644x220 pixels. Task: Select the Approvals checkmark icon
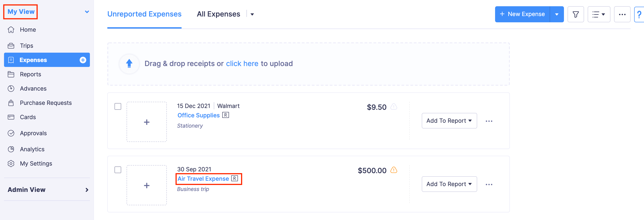11,133
